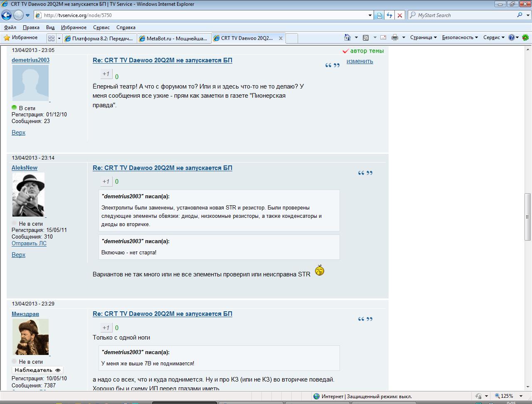Click the Refresh page icon
The height and width of the screenshot is (404, 532).
389,15
